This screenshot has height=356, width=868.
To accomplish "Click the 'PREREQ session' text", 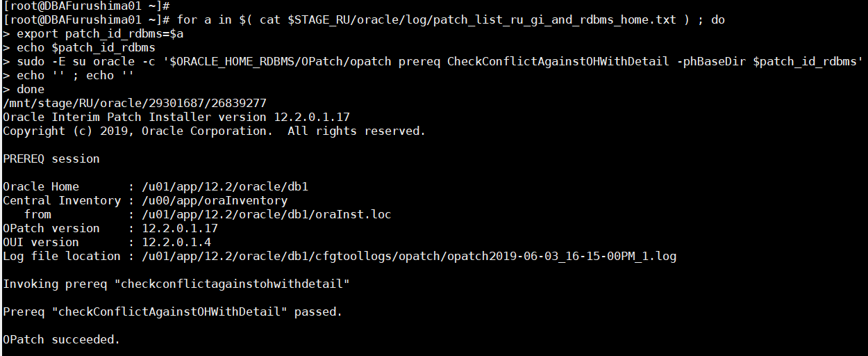I will 51,159.
